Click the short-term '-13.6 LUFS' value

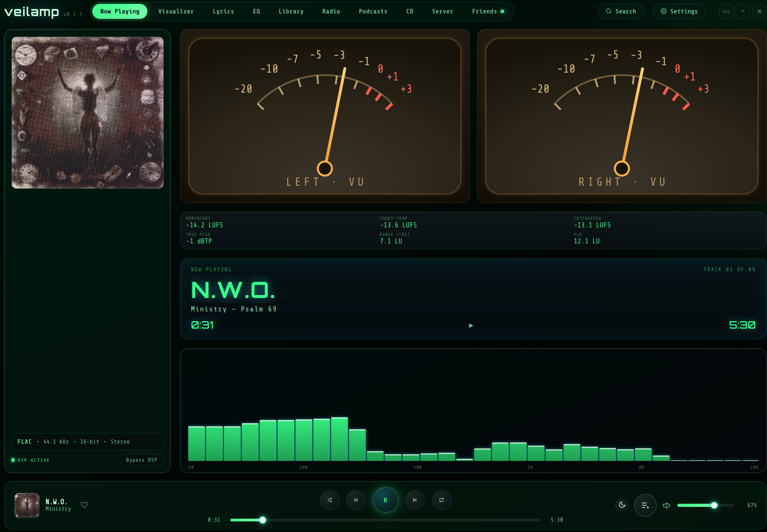point(398,225)
